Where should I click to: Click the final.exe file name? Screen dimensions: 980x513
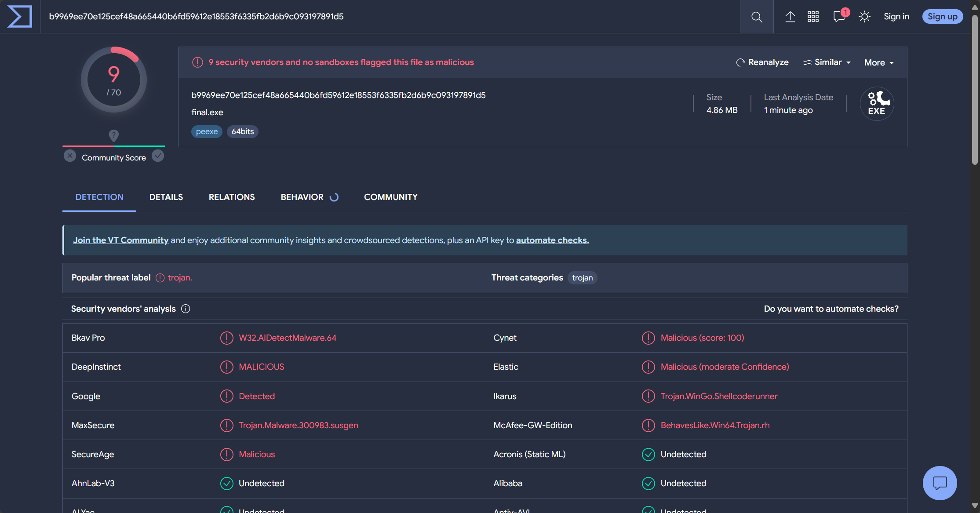pos(207,113)
